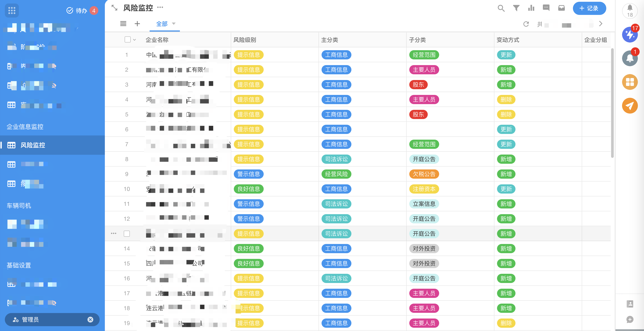
Task: Click row 8's 司法诉讼 category tag
Action: pos(336,159)
